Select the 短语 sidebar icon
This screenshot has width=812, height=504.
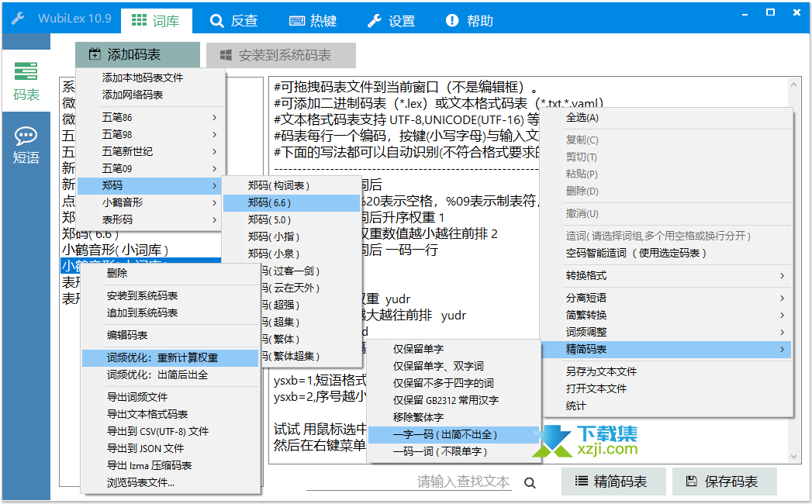point(26,144)
